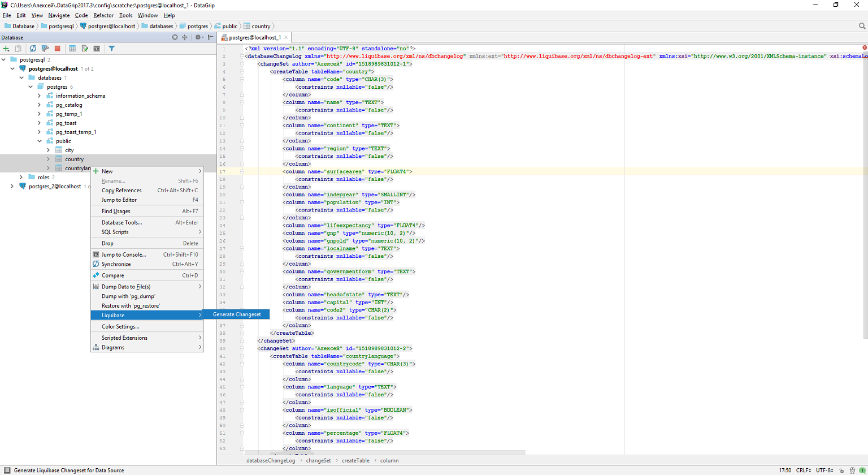
Task: Click Dump with 'pg_dump' in the context menu
Action: click(x=128, y=296)
